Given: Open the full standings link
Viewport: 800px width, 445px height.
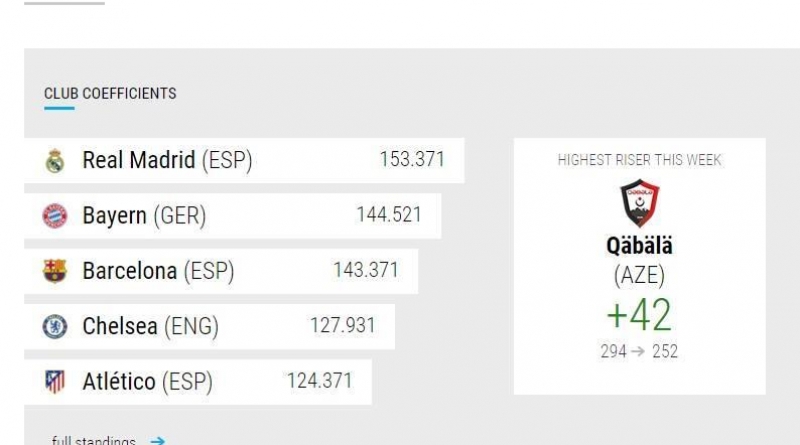Looking at the screenshot, I should click(93, 440).
